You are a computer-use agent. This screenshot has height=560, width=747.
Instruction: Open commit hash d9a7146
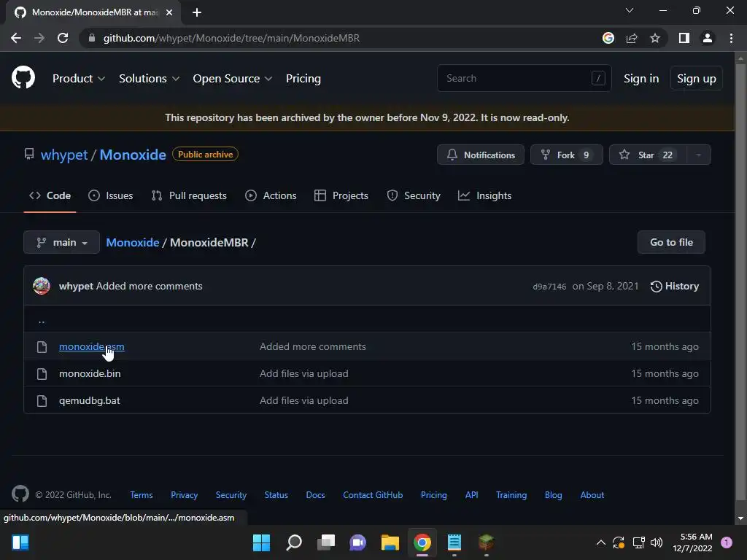point(549,286)
